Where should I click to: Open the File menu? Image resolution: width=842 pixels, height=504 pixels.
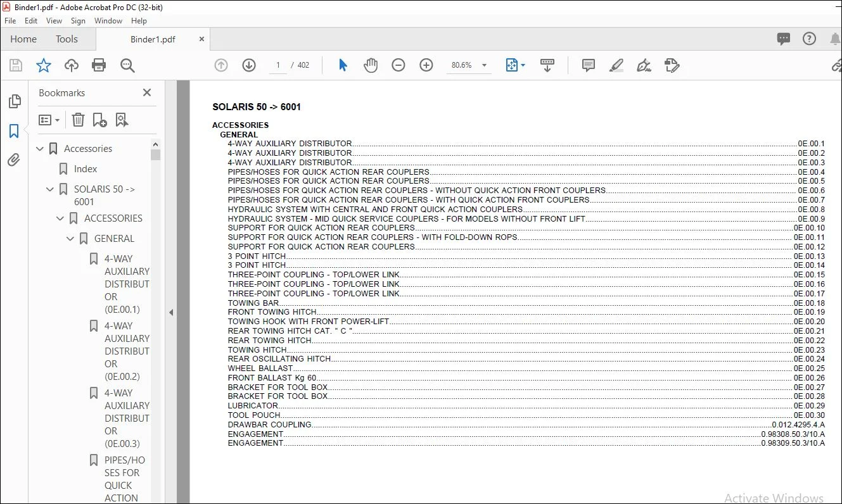(x=10, y=21)
